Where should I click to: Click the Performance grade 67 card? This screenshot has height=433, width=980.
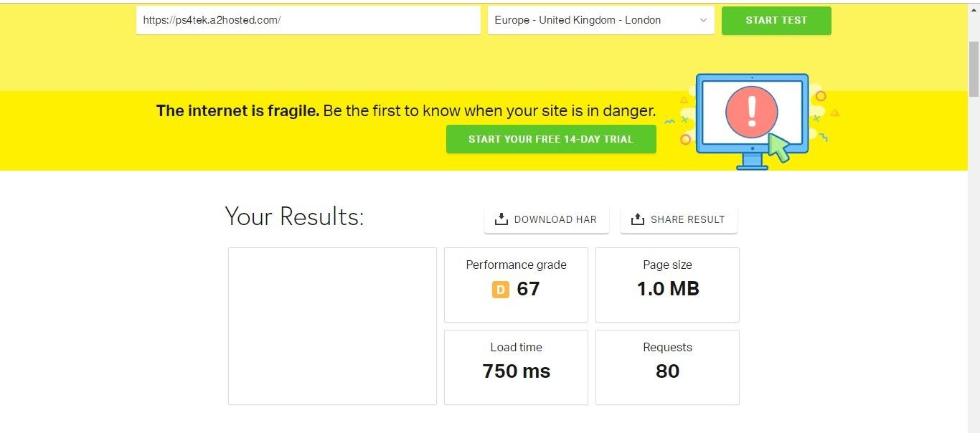coord(516,285)
